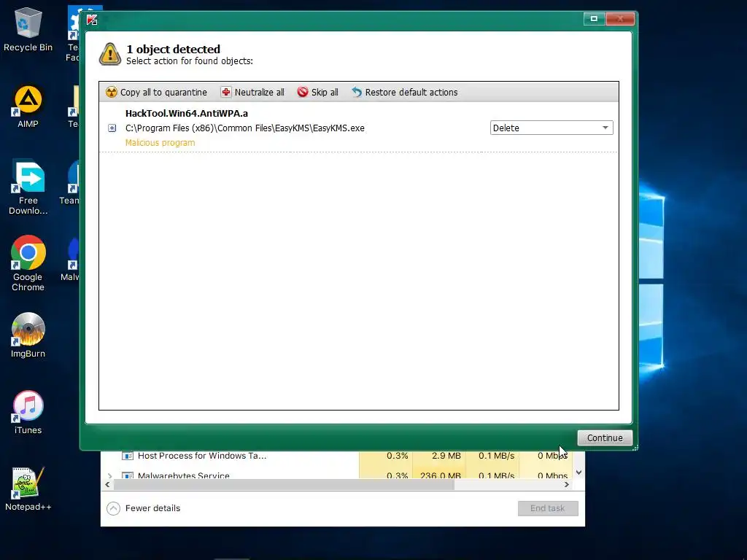The image size is (747, 560).
Task: Click the Skip all prohibited icon
Action: [x=303, y=92]
